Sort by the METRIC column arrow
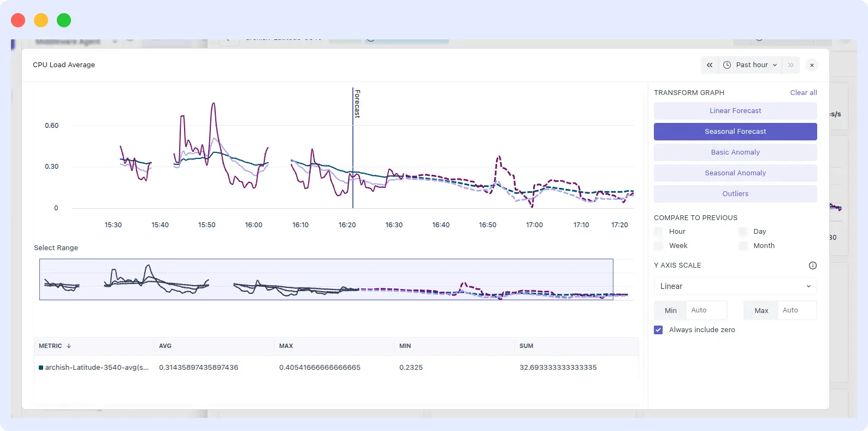Screen dimensions: 868x431 tap(69, 346)
